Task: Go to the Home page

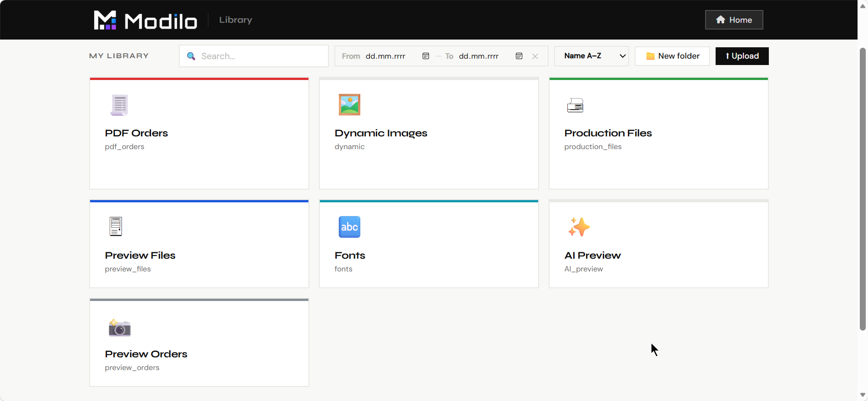Action: click(x=734, y=20)
